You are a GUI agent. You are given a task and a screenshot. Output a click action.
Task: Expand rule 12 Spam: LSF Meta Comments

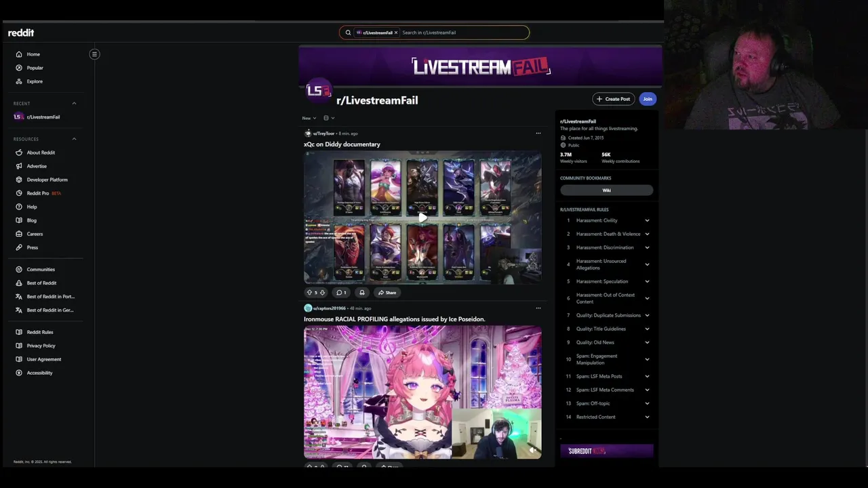[647, 390]
